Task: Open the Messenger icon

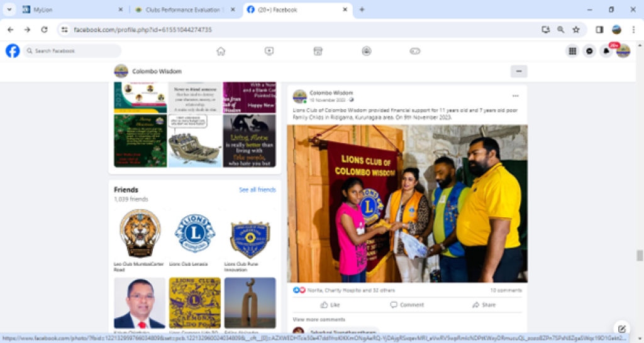Action: tap(589, 51)
